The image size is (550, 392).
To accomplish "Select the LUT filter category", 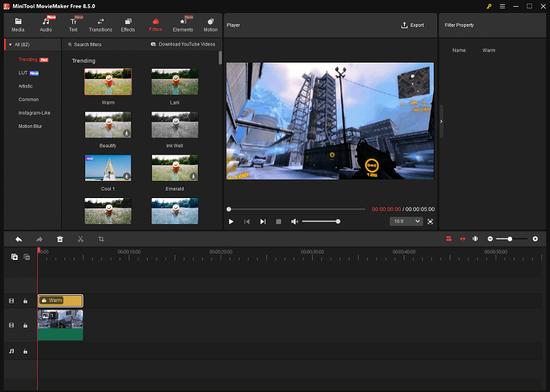I will (x=23, y=73).
